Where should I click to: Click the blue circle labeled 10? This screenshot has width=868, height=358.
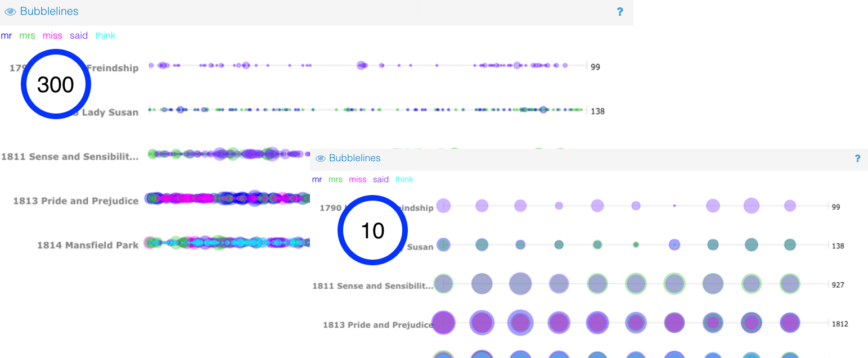pyautogui.click(x=372, y=230)
